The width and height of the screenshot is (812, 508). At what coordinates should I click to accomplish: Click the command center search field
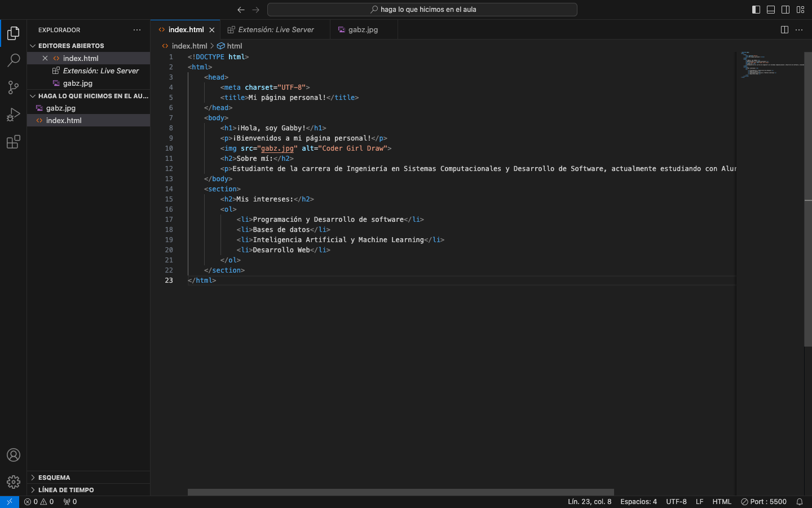[x=422, y=10]
